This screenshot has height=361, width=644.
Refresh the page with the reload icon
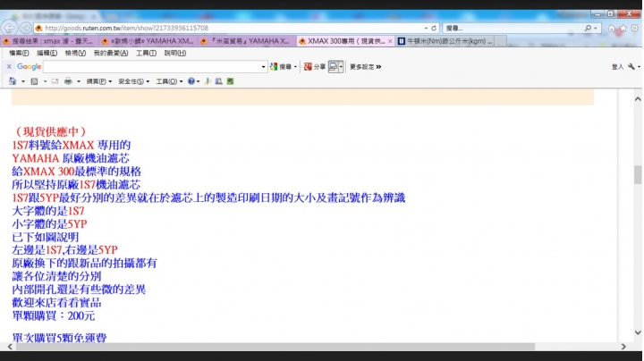click(434, 29)
